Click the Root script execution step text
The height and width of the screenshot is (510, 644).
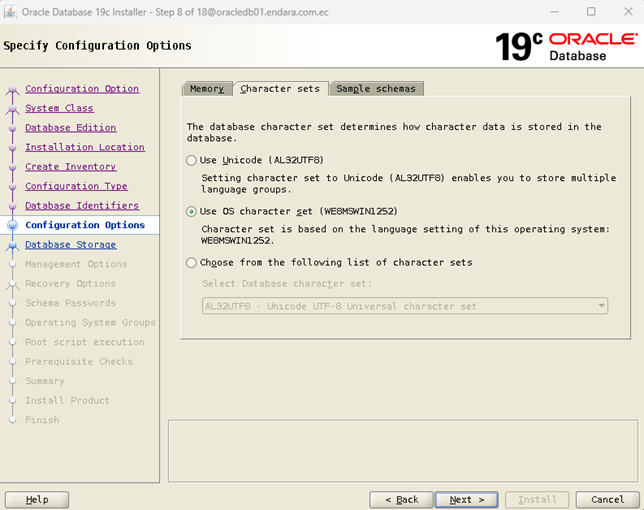[85, 342]
